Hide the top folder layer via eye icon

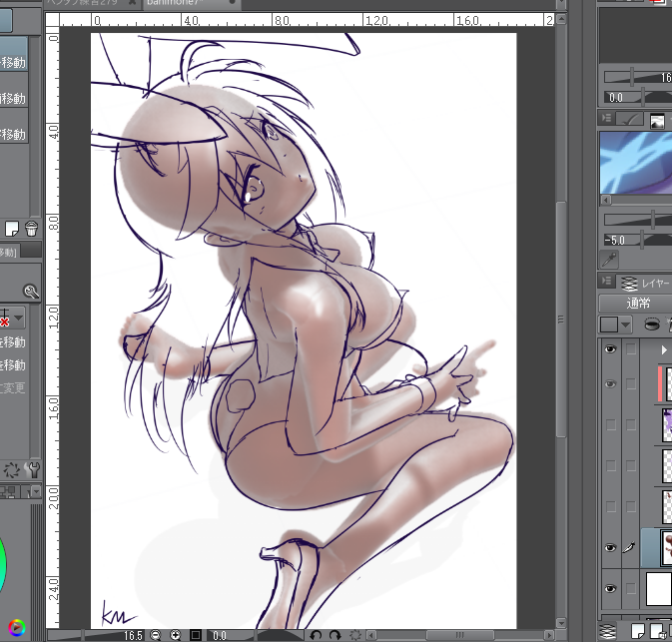610,349
